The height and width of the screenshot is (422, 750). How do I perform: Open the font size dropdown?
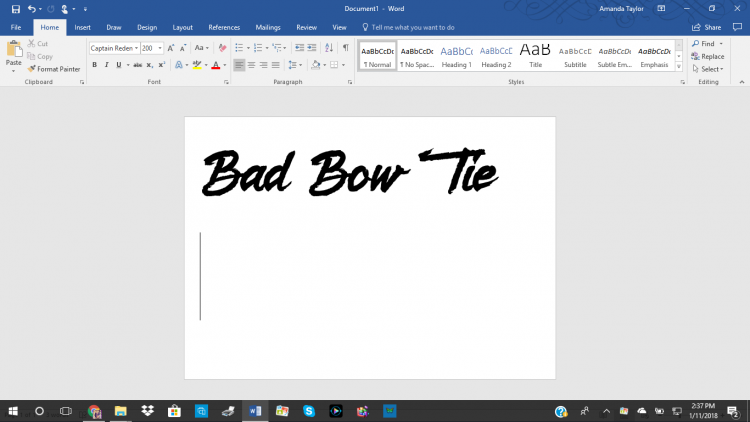pos(160,48)
